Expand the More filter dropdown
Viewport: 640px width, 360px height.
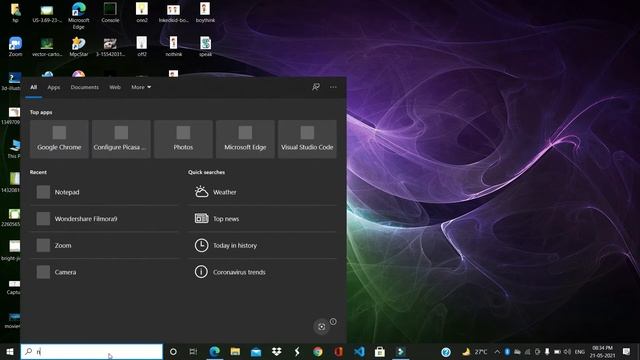[x=141, y=87]
